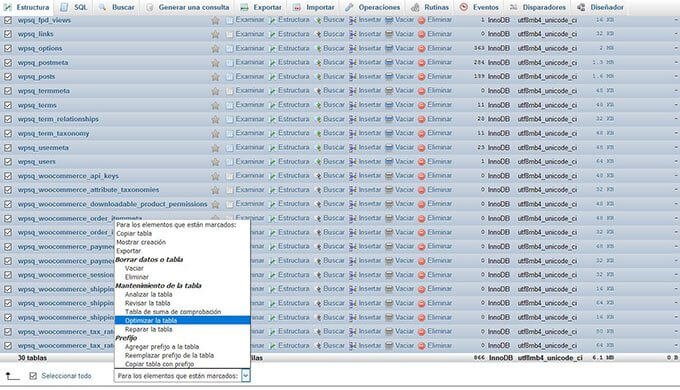Uncheck the wpsq_terms table checkbox
The image size is (680, 390).
8,105
